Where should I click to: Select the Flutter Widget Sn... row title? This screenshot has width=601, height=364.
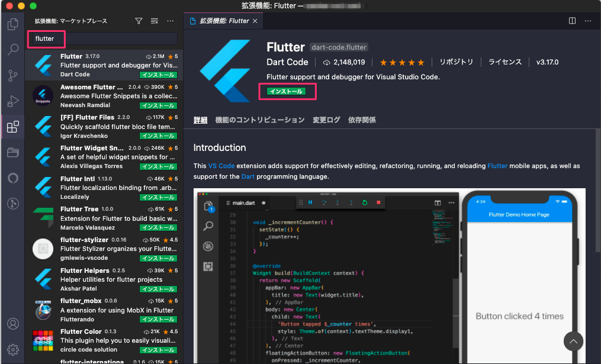(x=92, y=148)
